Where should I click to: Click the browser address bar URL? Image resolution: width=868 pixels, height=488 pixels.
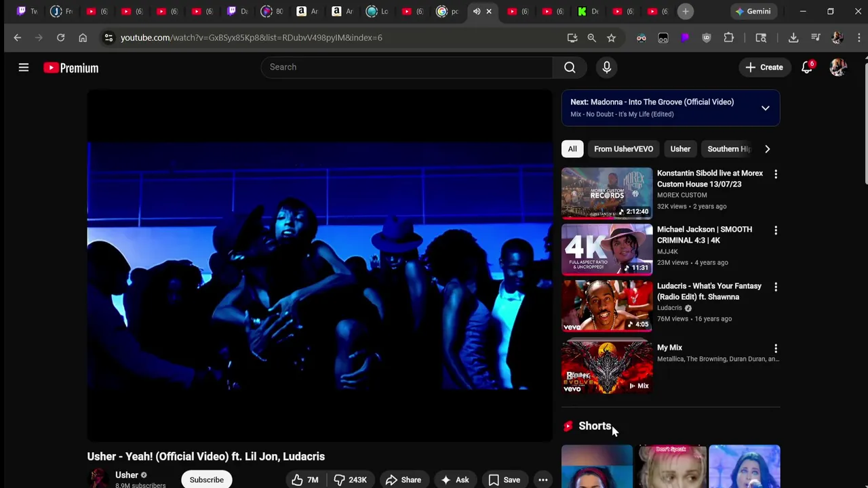coord(251,38)
